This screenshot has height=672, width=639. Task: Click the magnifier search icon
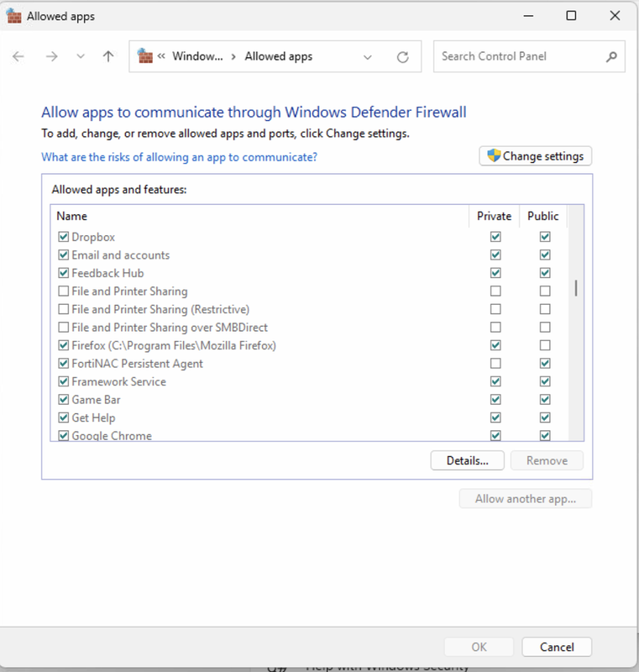click(x=611, y=56)
